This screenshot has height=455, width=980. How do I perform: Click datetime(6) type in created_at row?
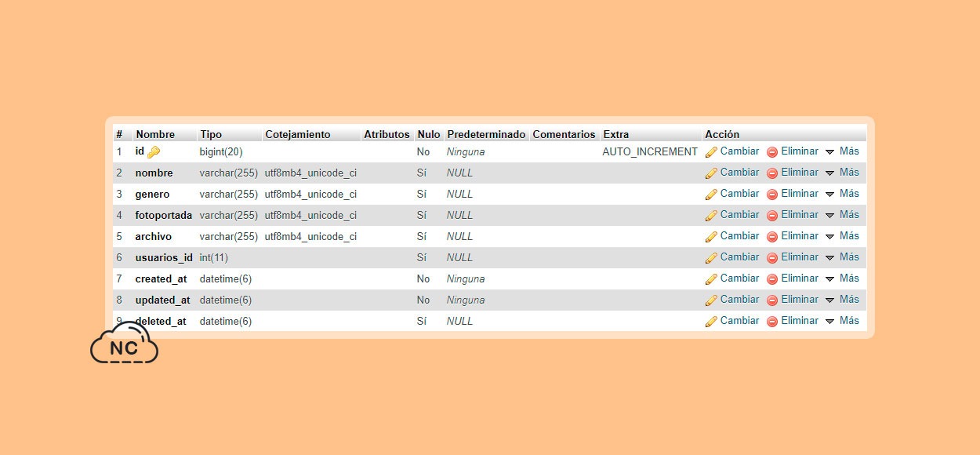tap(226, 278)
